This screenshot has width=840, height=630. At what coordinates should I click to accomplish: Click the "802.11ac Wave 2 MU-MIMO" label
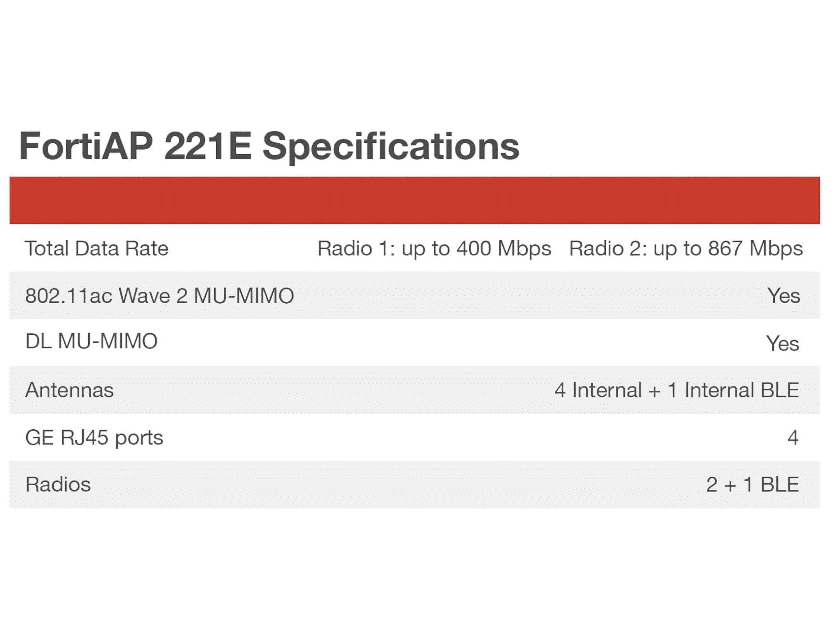click(x=159, y=296)
